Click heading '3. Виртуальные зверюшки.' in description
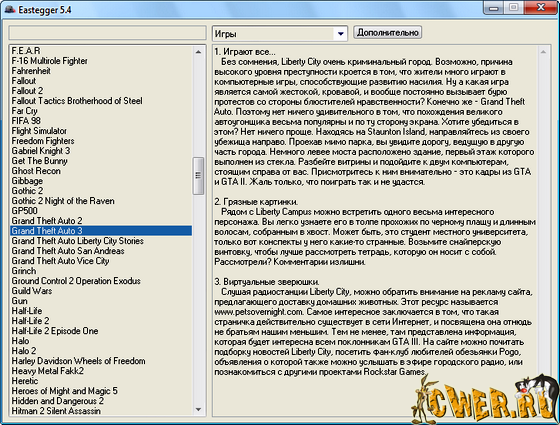The image size is (560, 425). (x=267, y=282)
